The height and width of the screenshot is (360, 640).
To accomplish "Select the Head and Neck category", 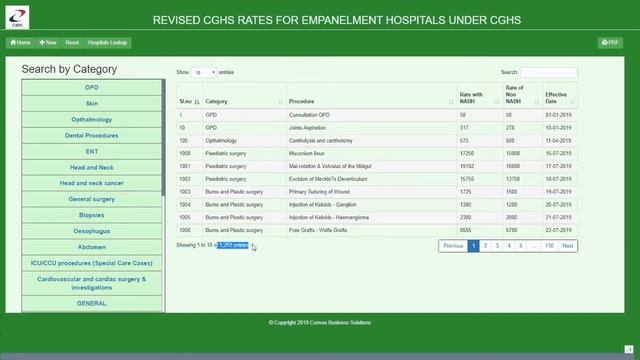I will (91, 167).
